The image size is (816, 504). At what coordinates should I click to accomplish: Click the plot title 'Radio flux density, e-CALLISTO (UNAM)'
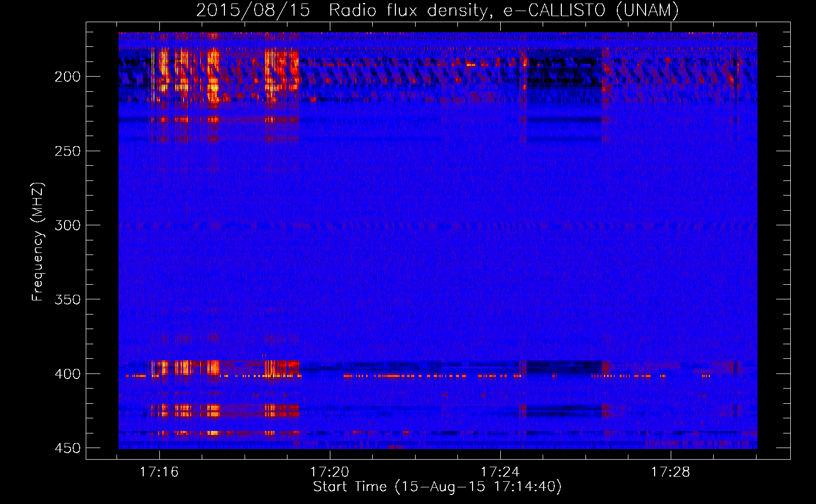click(x=504, y=10)
